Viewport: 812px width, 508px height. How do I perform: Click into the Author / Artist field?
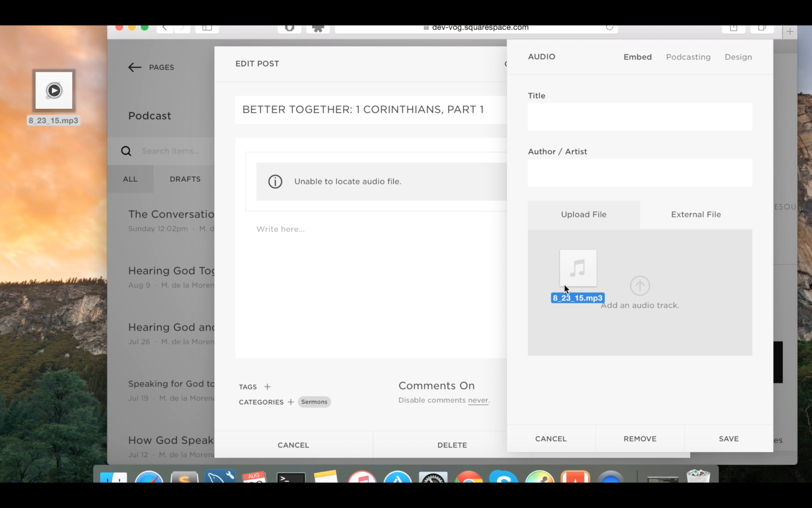[x=640, y=173]
